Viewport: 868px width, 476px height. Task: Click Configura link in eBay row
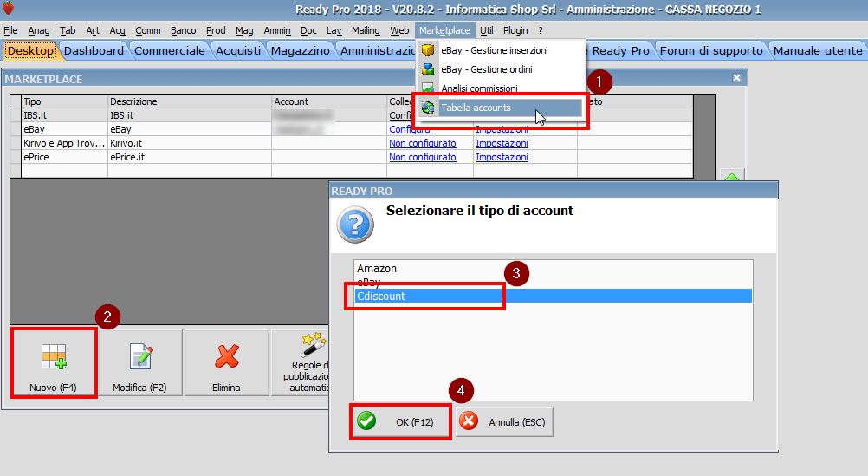tap(410, 129)
